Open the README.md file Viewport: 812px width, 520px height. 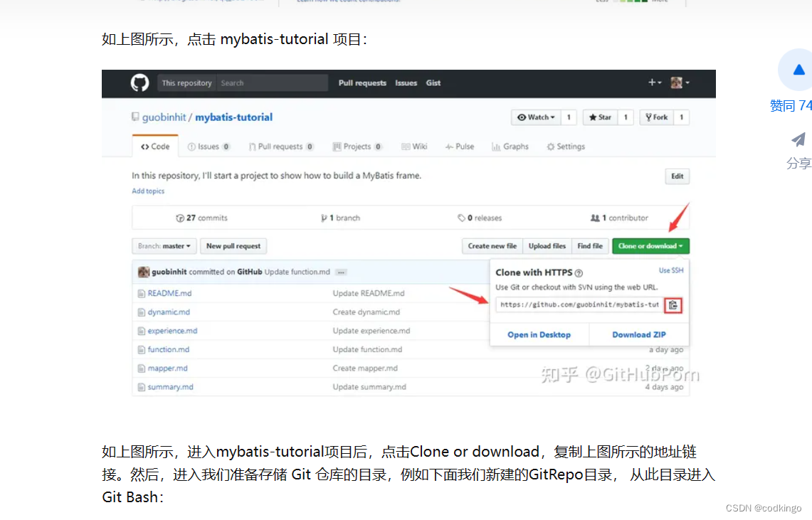coord(169,293)
